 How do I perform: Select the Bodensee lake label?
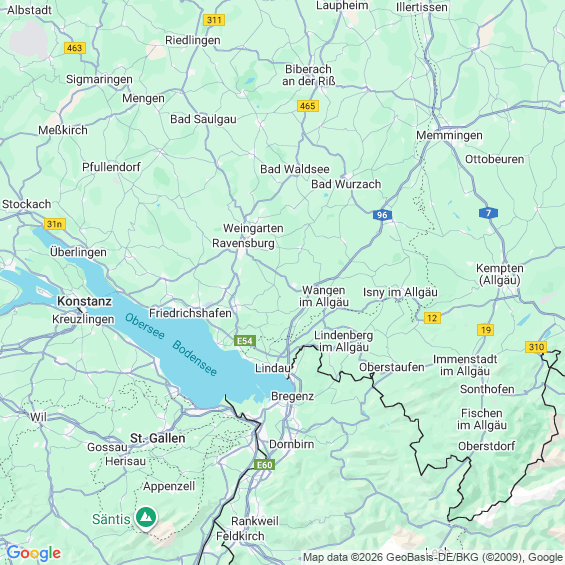tap(195, 358)
